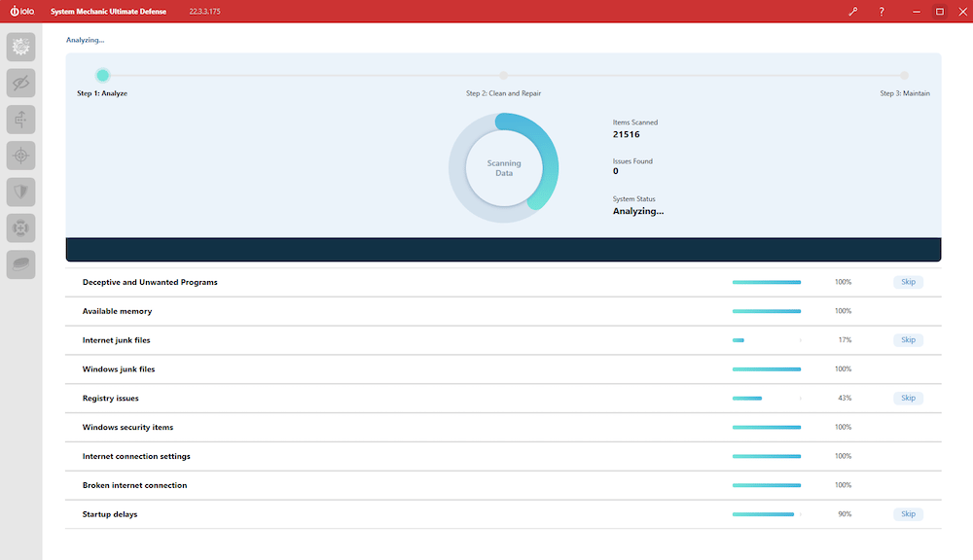Image resolution: width=973 pixels, height=560 pixels.
Task: Select the arrow-up signpost sidebar icon
Action: click(x=21, y=119)
